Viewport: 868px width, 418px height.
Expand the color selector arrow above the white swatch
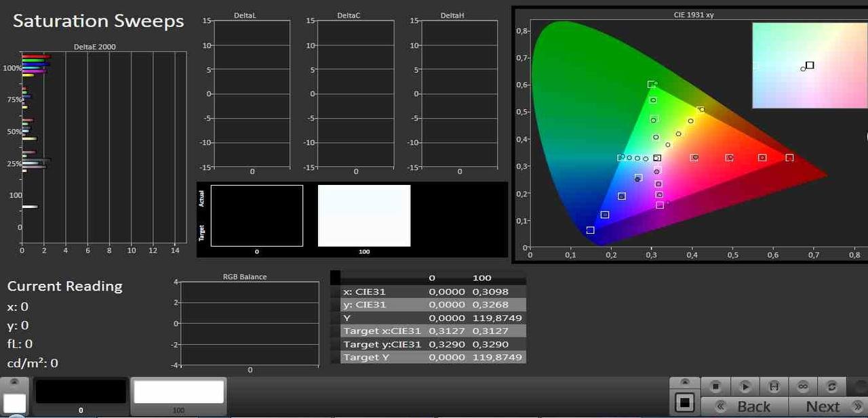pos(14,382)
